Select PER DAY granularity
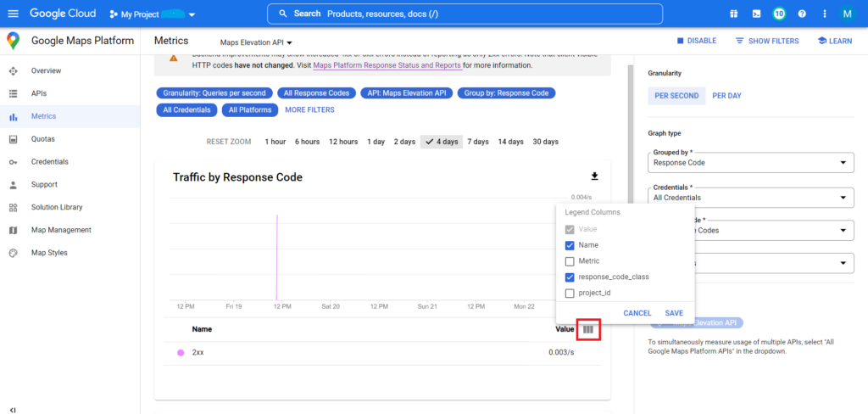The image size is (868, 414). [726, 96]
